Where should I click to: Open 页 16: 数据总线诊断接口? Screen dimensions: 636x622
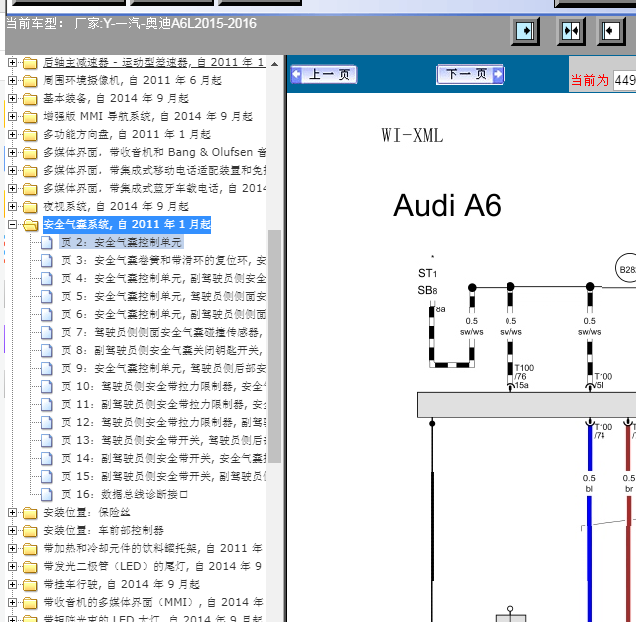pos(125,494)
